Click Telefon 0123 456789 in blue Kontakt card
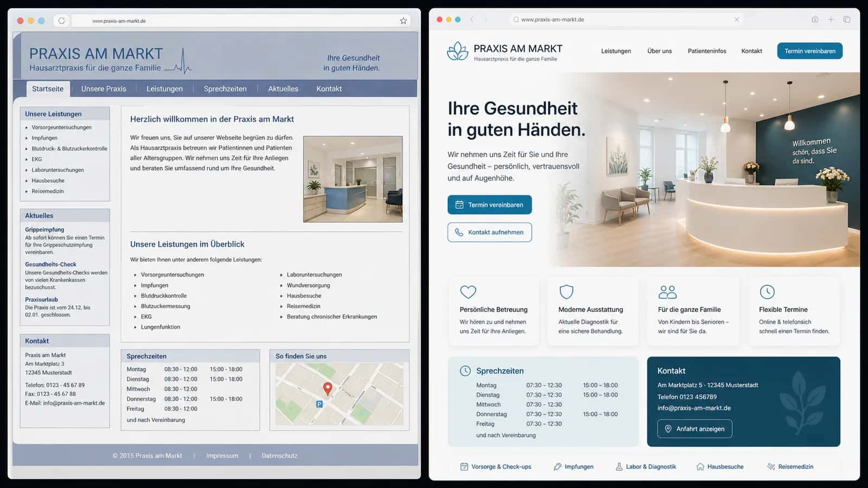This screenshot has width=868, height=488. [687, 397]
